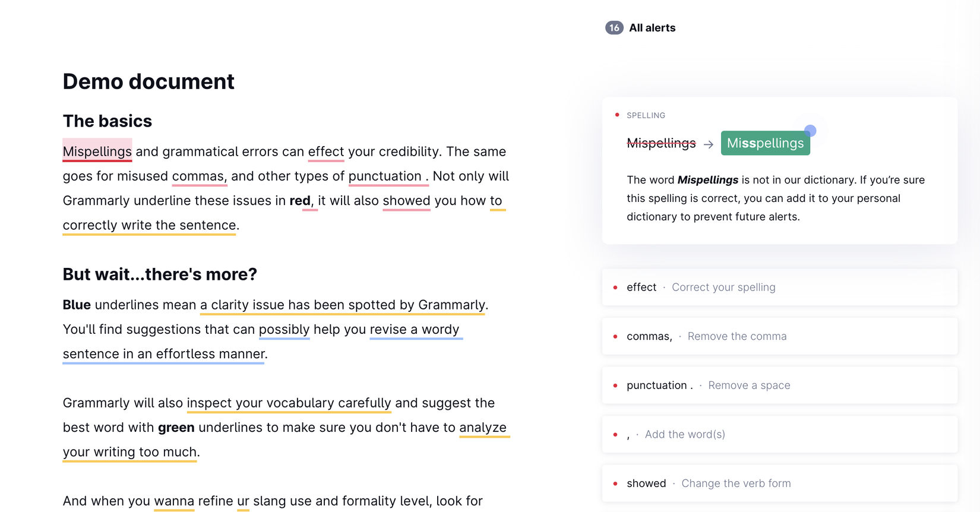Expand the 'punctuation .' remove space alert
This screenshot has height=512, width=980.
point(779,385)
